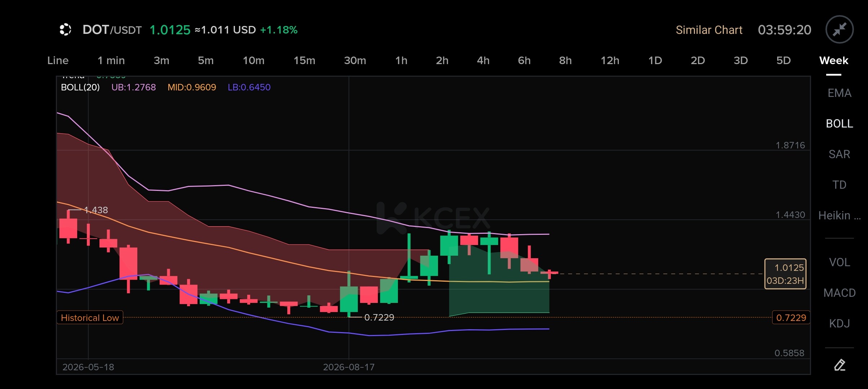Click the MID:0.9609 value

pos(192,87)
